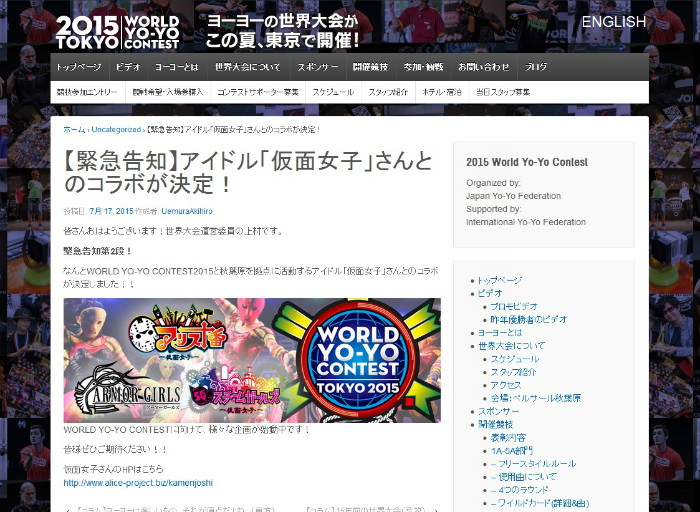Open ヨーヨーとは in the dark navigation bar
This screenshot has height=512, width=700.
(x=177, y=67)
